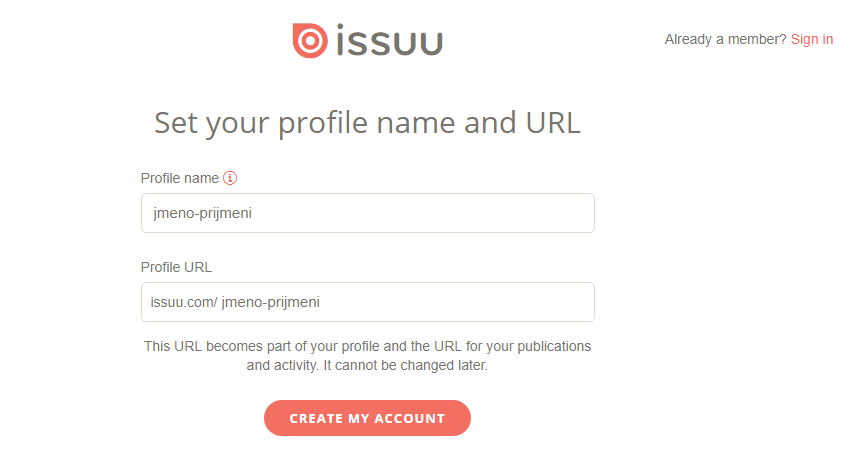Image resolution: width=867 pixels, height=454 pixels.
Task: Click the issuu wordmark text
Action: [x=390, y=41]
